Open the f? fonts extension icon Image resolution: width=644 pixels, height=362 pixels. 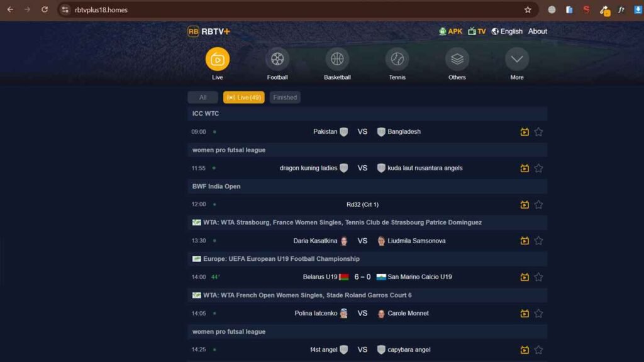click(x=621, y=10)
